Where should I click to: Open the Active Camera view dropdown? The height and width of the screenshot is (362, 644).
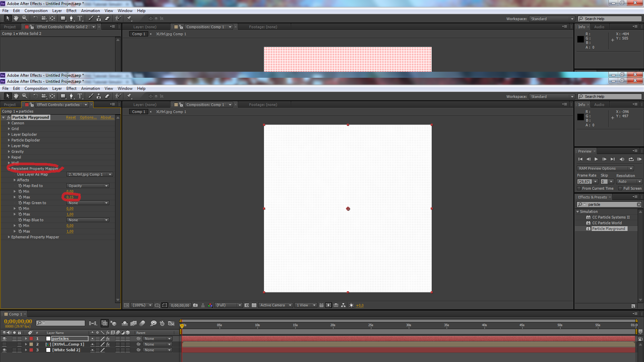pyautogui.click(x=275, y=305)
